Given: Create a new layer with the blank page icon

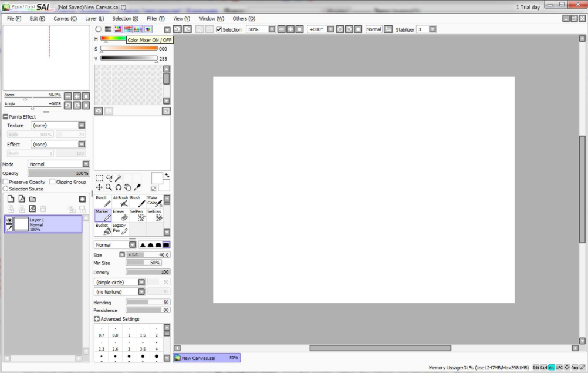Looking at the screenshot, I should [11, 199].
